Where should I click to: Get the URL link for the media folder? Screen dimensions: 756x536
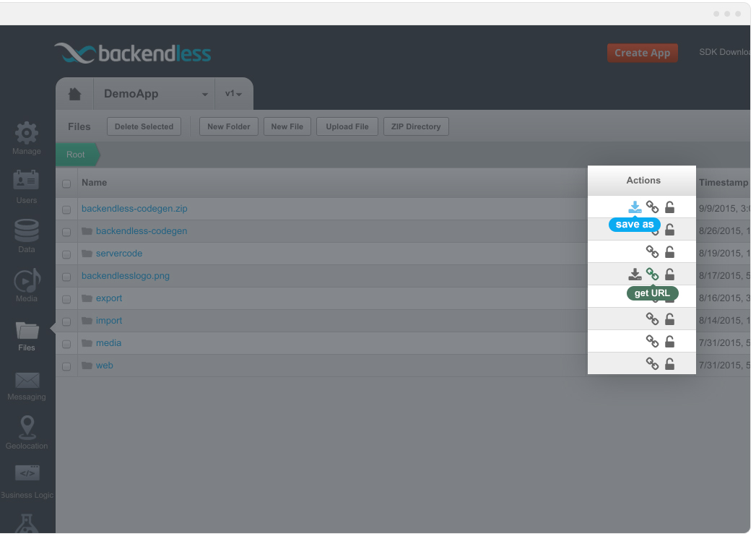(652, 341)
